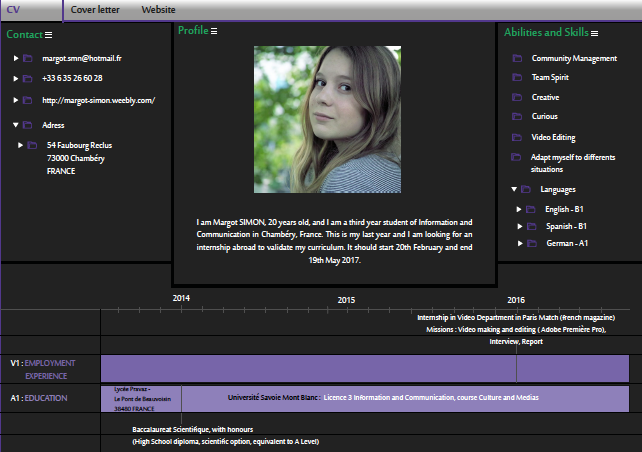Click the folder icon beside English - B1
The width and height of the screenshot is (642, 452).
(x=531, y=209)
